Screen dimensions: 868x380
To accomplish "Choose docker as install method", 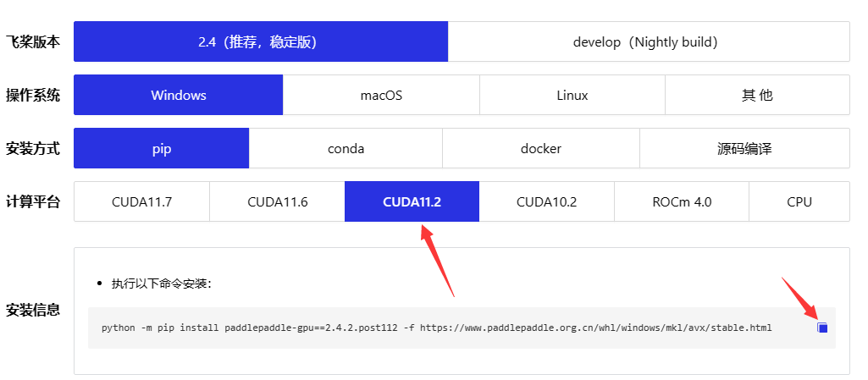I will pyautogui.click(x=540, y=148).
